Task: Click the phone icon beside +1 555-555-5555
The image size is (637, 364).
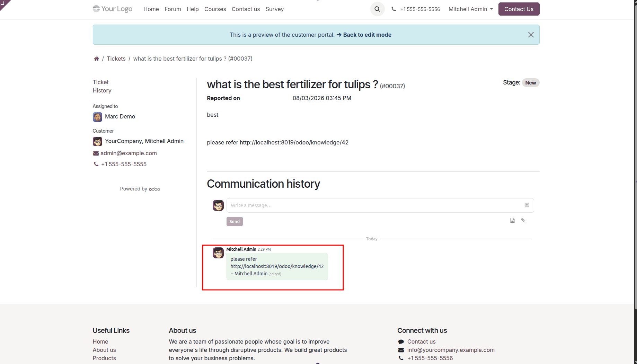Action: click(x=96, y=164)
